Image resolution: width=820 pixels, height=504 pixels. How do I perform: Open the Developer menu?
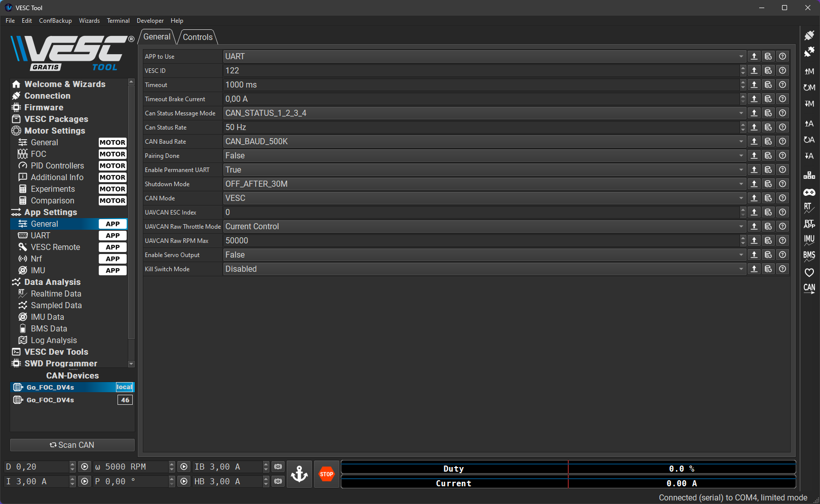point(150,21)
